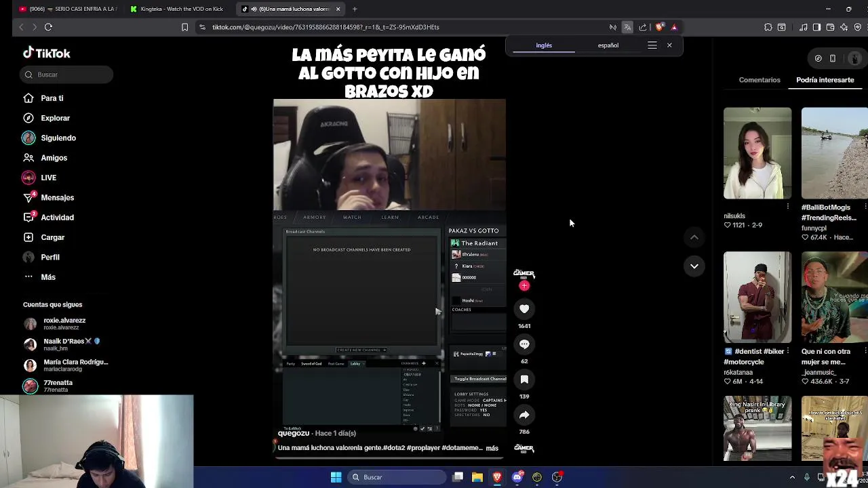
Task: Open a new browser tab
Action: (x=355, y=9)
